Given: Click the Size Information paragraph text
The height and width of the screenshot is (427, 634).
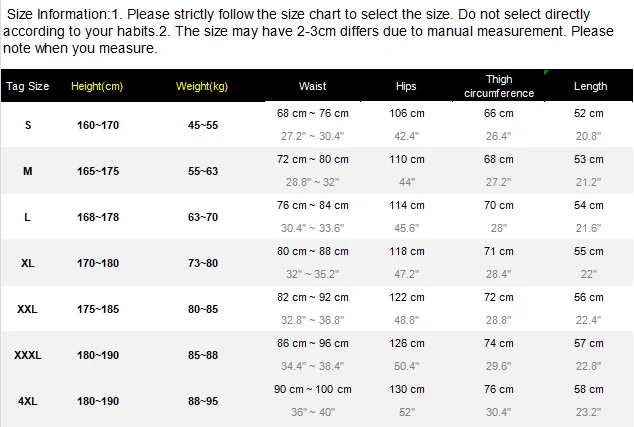Looking at the screenshot, I should (x=308, y=31).
